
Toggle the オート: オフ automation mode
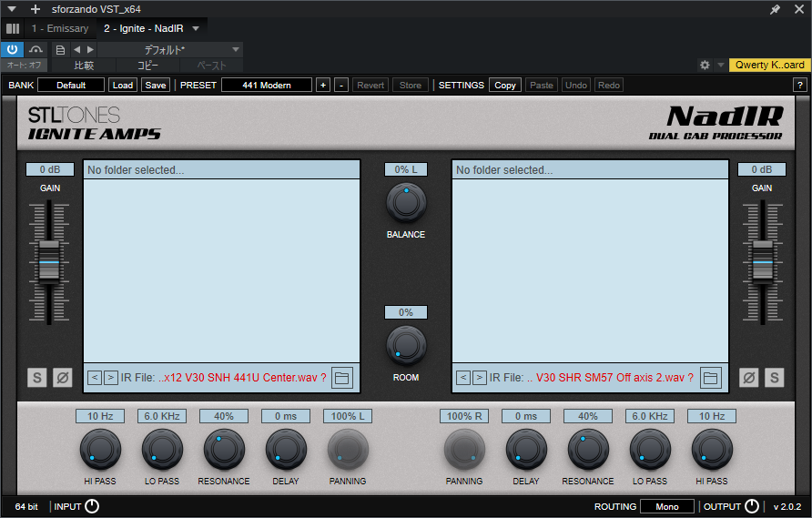click(24, 66)
